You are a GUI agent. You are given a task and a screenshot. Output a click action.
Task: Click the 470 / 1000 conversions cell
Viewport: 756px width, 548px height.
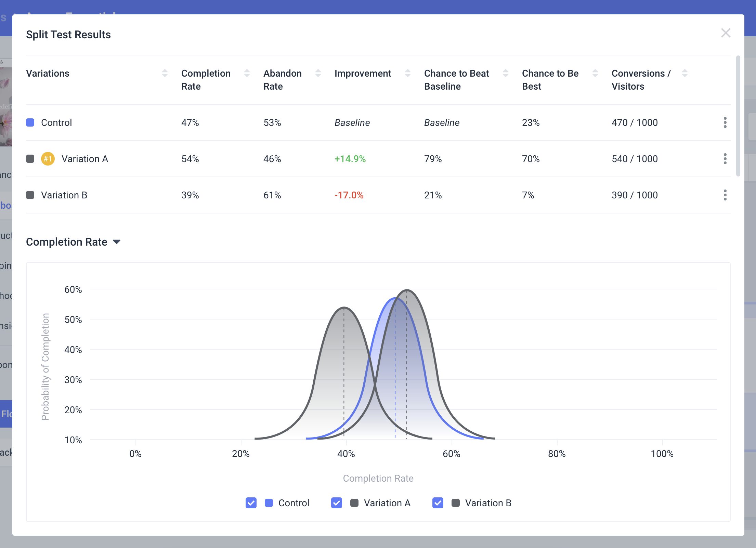635,122
